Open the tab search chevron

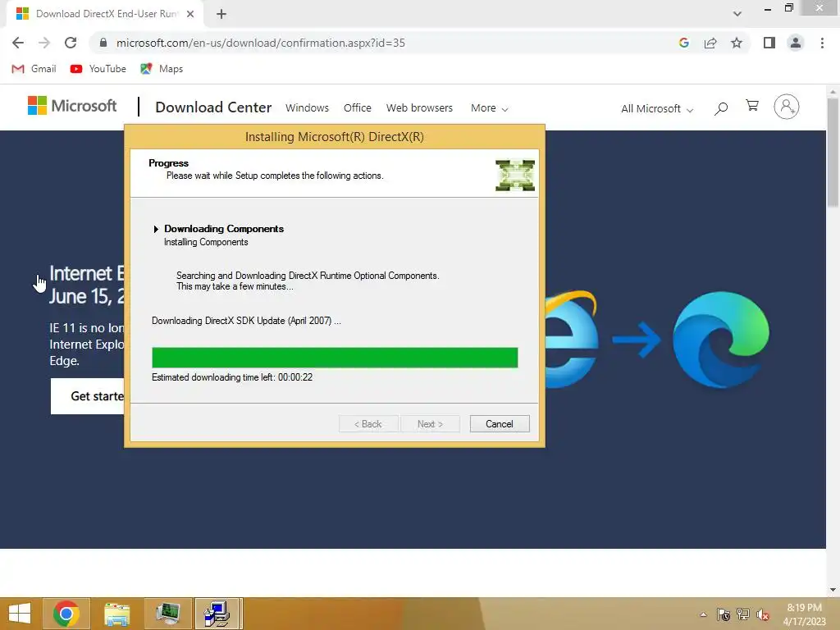pos(737,14)
